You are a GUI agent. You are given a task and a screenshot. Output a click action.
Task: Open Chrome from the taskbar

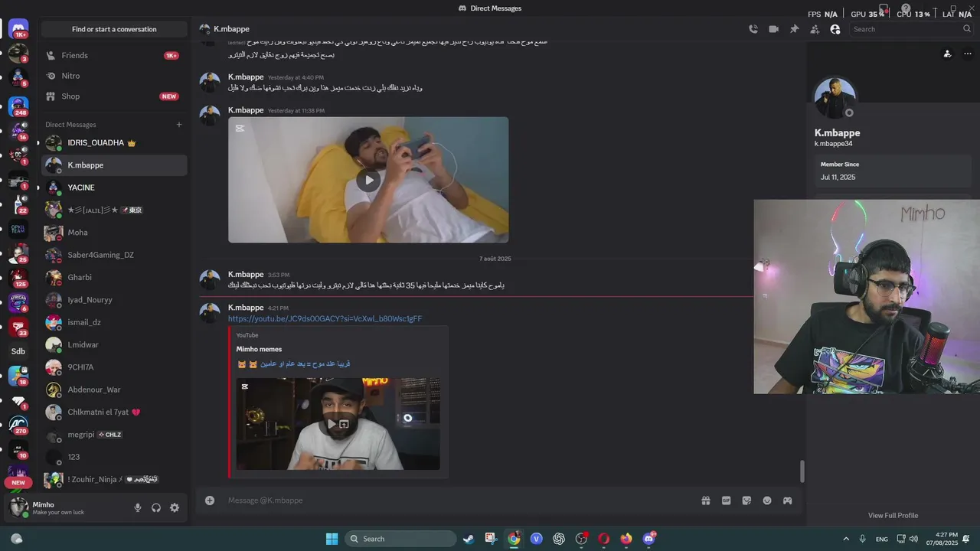514,539
